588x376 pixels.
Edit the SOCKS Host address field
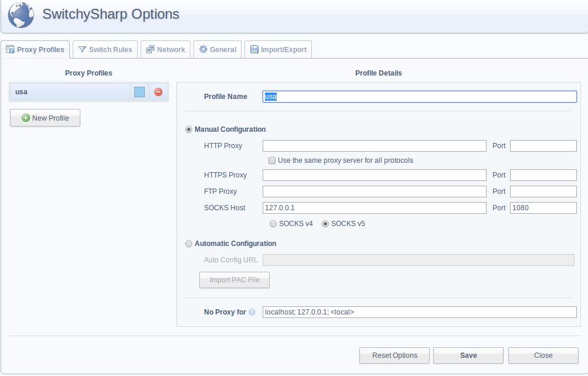coord(375,208)
